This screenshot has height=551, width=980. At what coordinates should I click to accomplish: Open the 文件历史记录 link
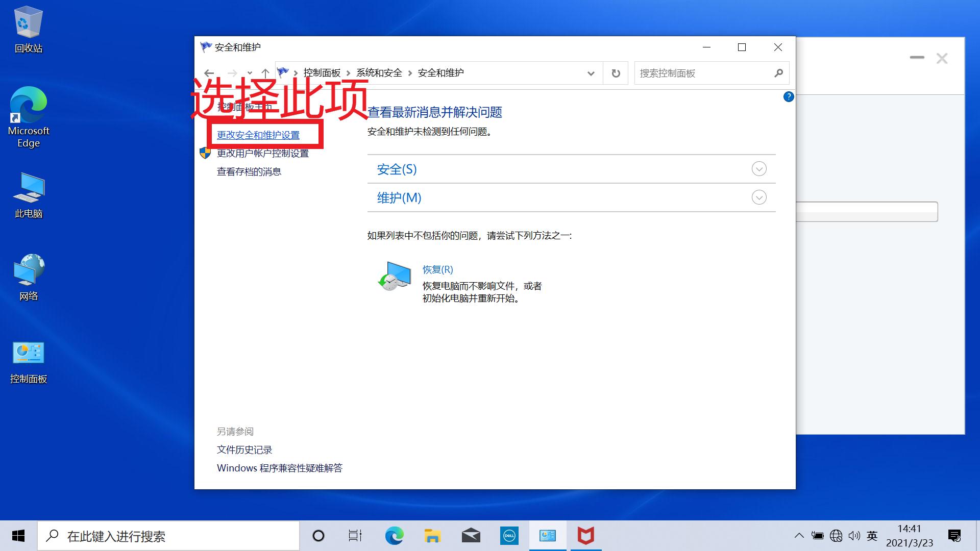point(244,449)
